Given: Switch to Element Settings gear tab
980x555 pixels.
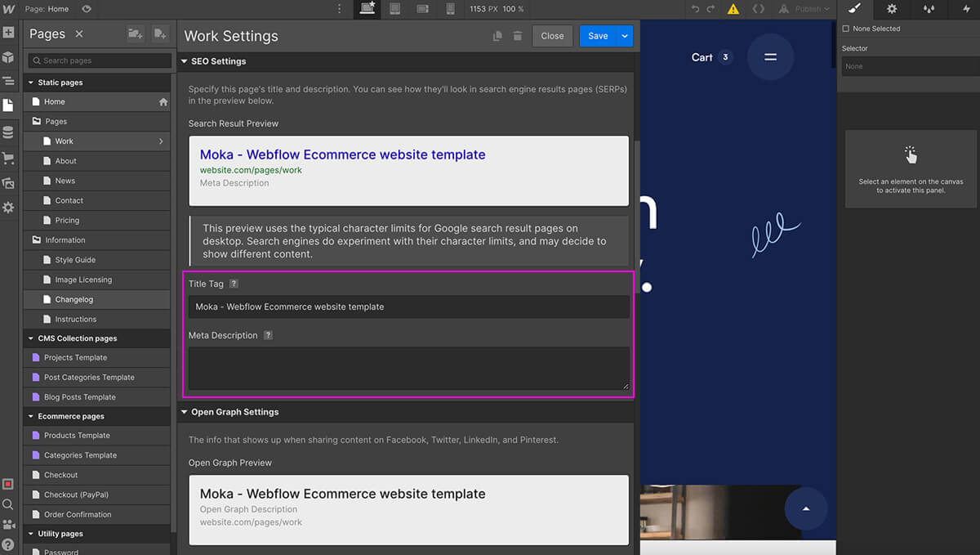Looking at the screenshot, I should [892, 9].
